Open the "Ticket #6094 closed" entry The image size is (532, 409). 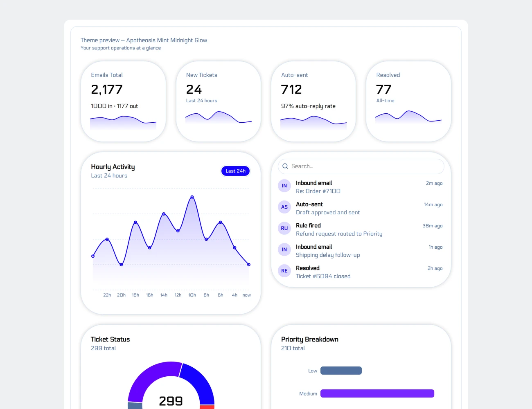coord(323,276)
